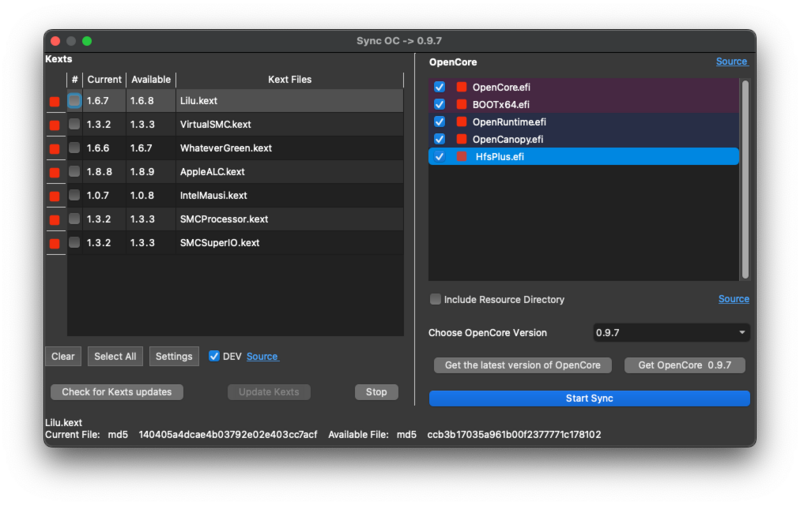Uncheck the HfsPlus.efi checkbox
This screenshot has width=800, height=505.
(x=439, y=156)
